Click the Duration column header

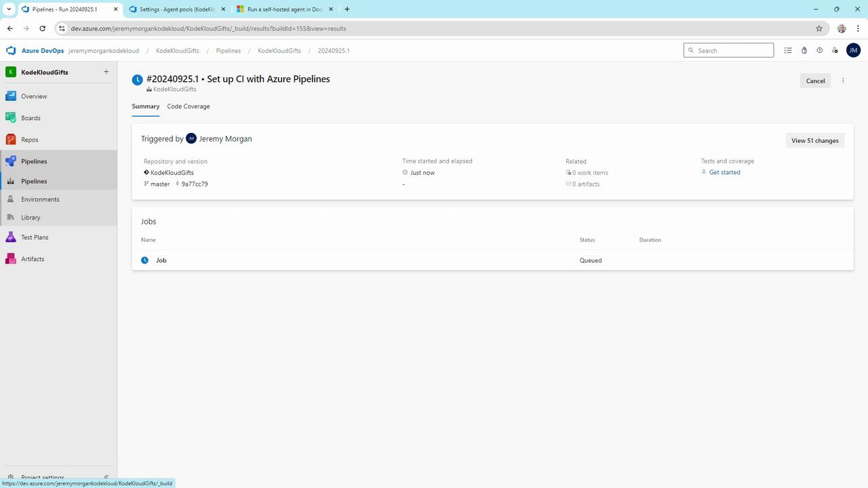(x=650, y=240)
